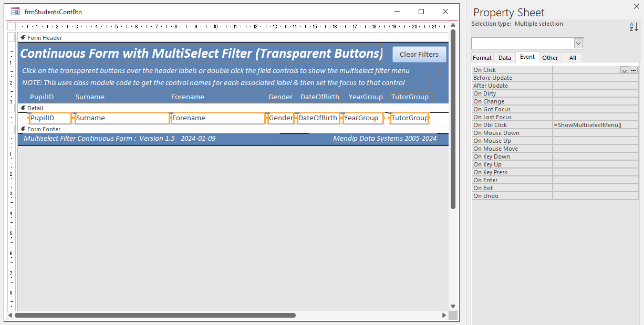The width and height of the screenshot is (644, 325).
Task: Click the On Mouse Up property field
Action: pos(596,141)
